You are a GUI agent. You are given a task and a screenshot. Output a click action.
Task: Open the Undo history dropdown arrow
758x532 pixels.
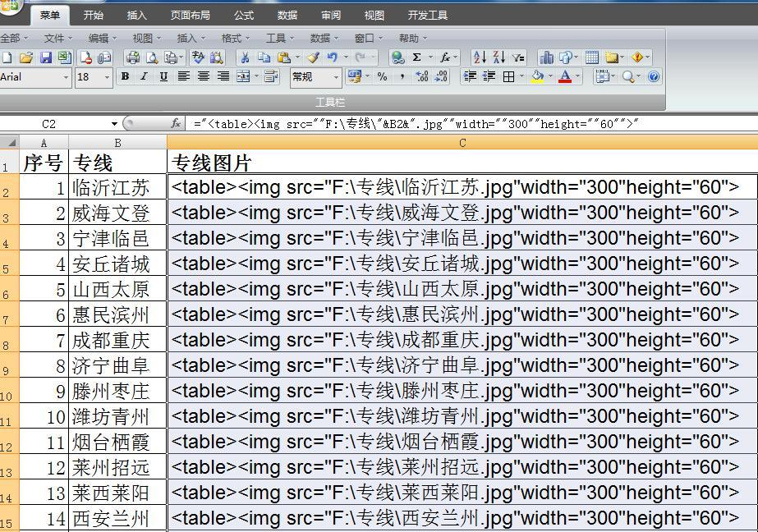[x=346, y=57]
